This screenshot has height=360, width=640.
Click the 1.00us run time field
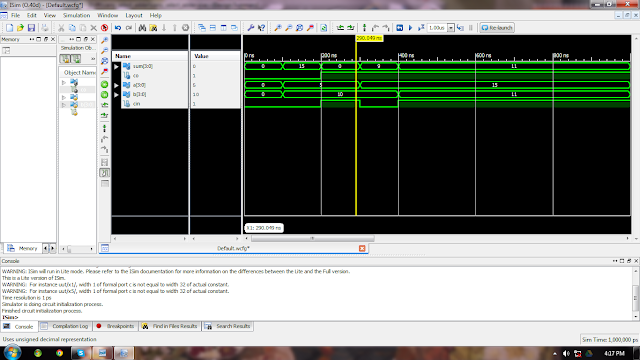point(437,28)
